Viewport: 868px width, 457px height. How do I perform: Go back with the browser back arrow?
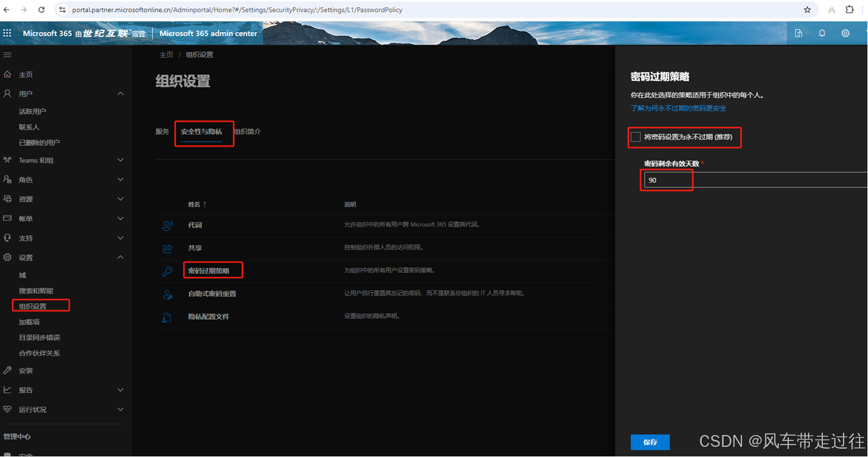point(7,9)
